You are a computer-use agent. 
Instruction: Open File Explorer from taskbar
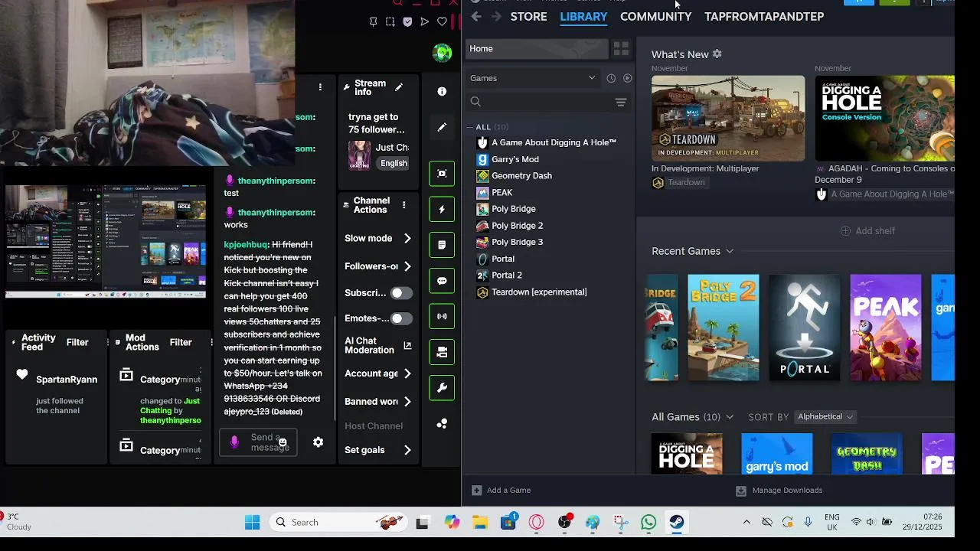(480, 523)
